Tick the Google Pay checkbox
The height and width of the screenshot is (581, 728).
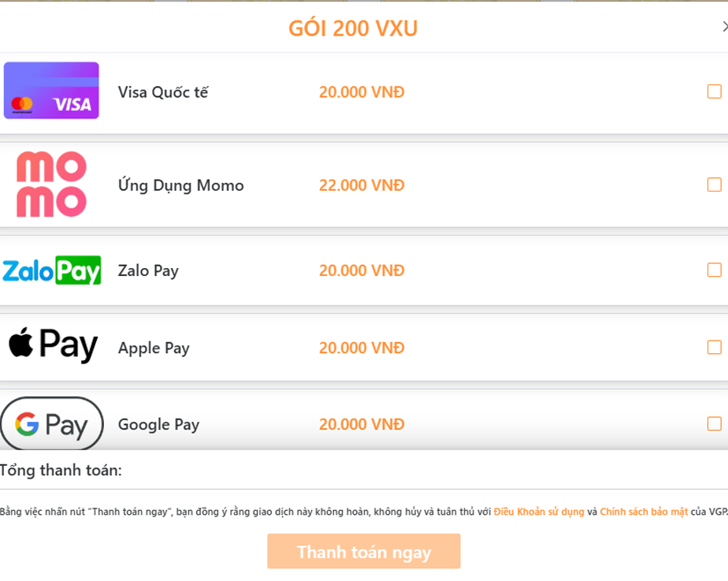tap(714, 423)
